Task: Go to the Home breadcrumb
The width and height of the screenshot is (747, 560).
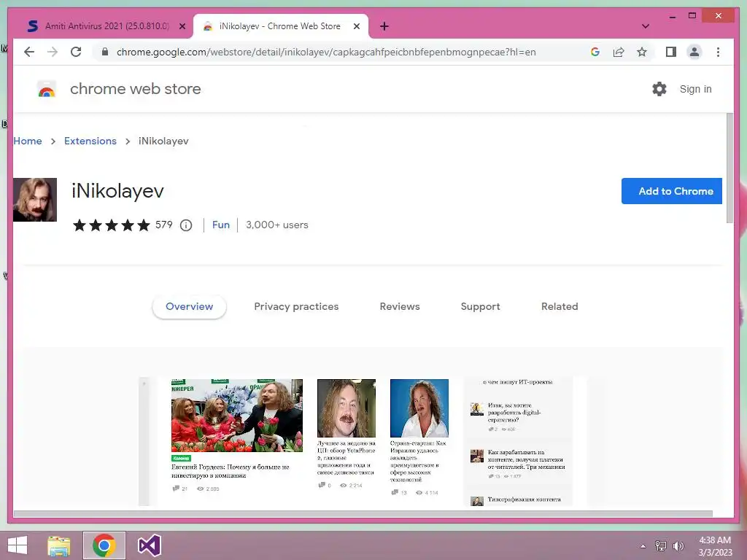Action: point(28,141)
